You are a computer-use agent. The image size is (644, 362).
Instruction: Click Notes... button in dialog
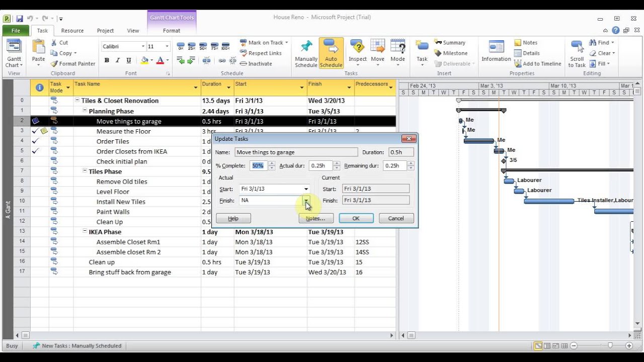coord(315,218)
